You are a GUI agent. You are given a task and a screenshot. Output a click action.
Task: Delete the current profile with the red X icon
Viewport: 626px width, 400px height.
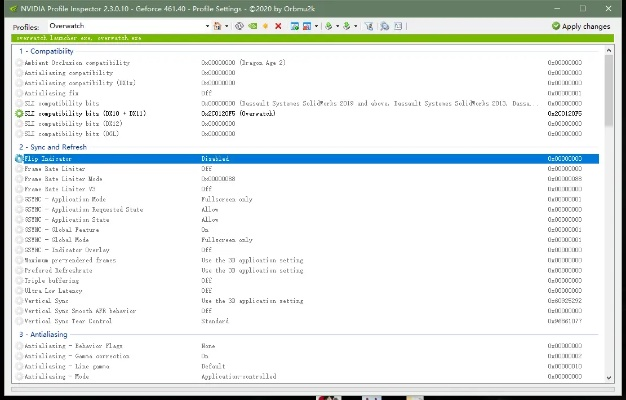(x=278, y=26)
